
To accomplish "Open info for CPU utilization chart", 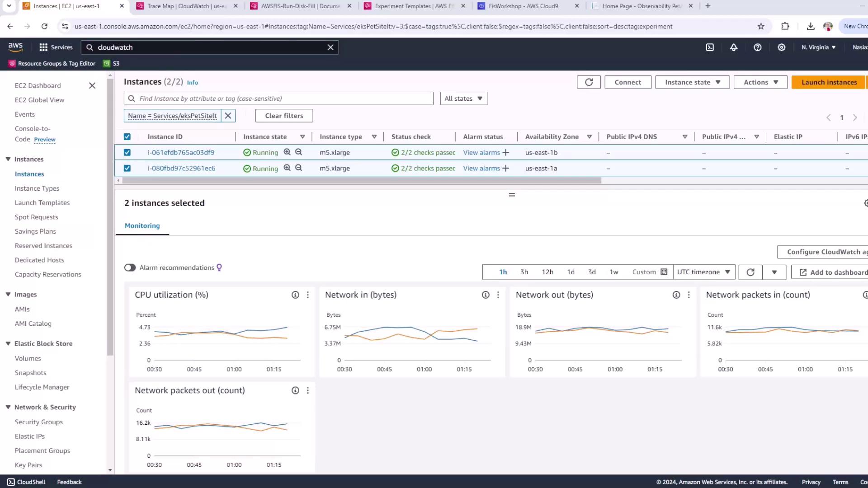I will (x=295, y=295).
